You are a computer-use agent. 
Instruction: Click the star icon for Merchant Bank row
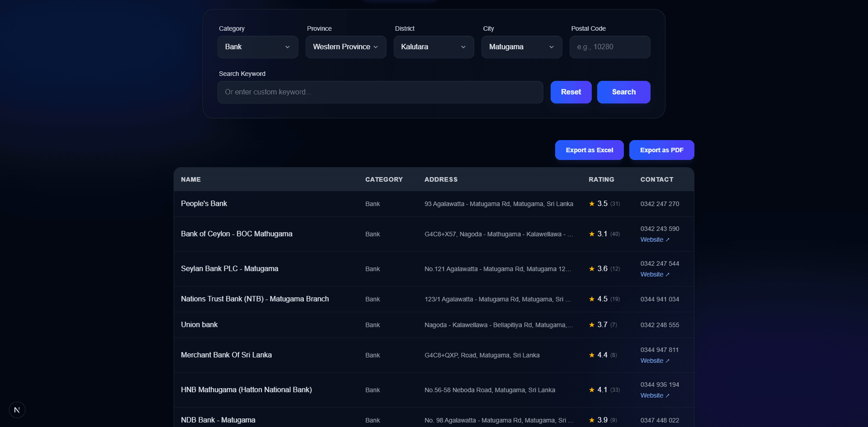pyautogui.click(x=592, y=355)
